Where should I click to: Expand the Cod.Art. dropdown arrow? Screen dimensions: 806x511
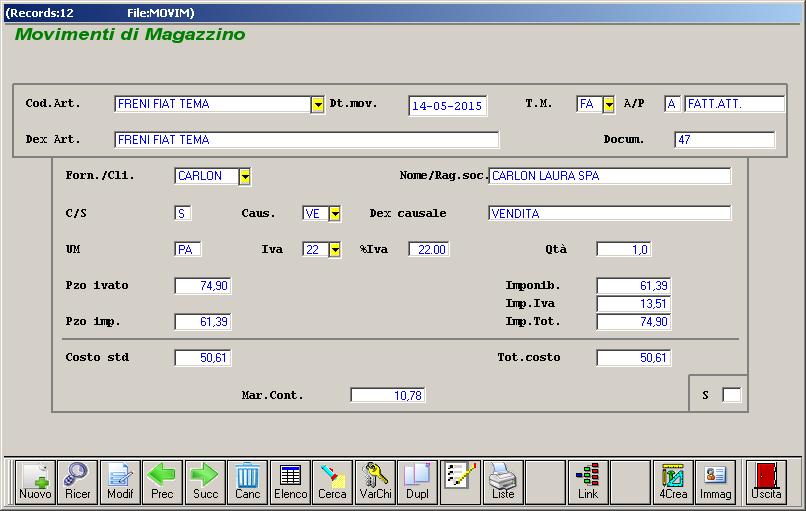point(318,105)
